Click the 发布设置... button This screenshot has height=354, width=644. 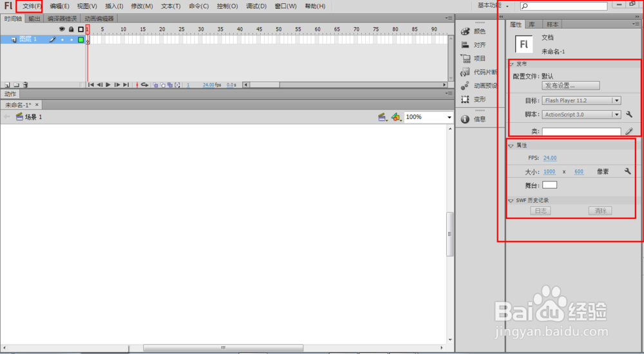point(571,86)
